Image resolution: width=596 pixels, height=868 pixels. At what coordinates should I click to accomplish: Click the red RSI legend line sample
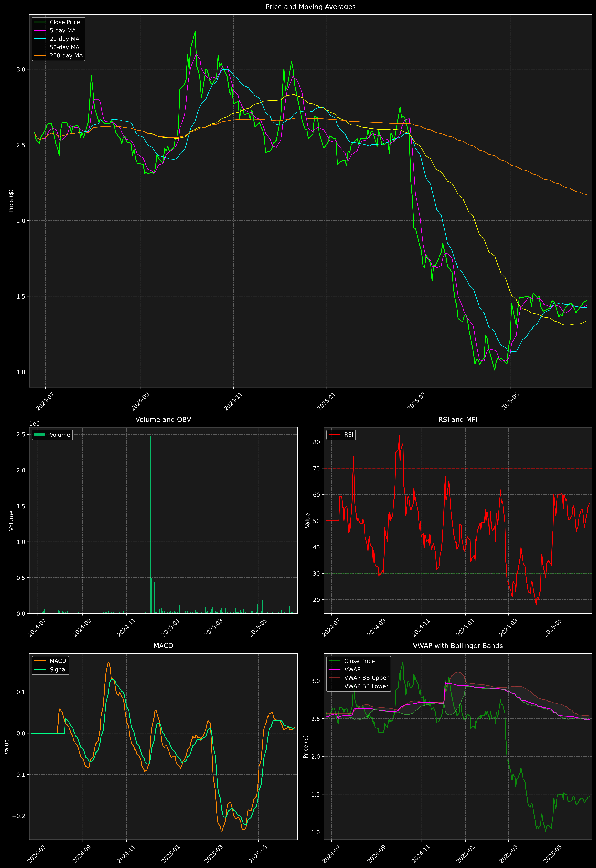(335, 435)
